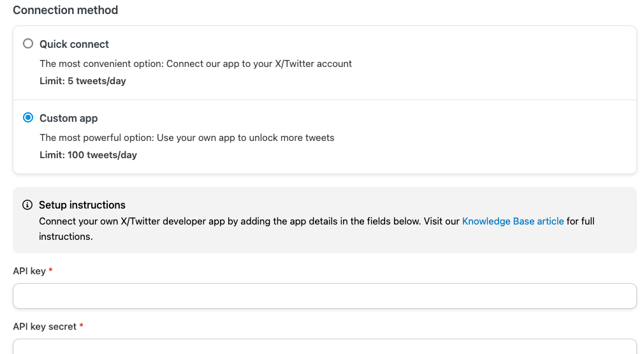The width and height of the screenshot is (644, 354).
Task: Select the Custom app radio button
Action: [x=27, y=118]
